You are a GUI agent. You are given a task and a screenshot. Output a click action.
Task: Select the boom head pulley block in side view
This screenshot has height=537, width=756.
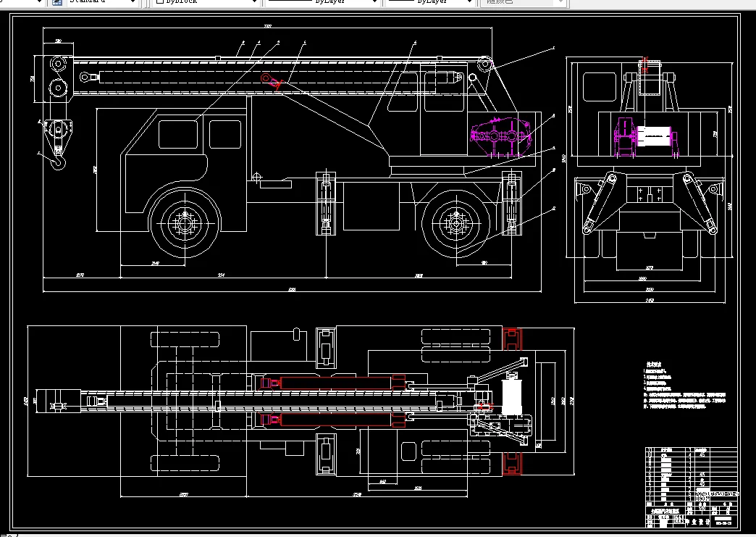[59, 79]
